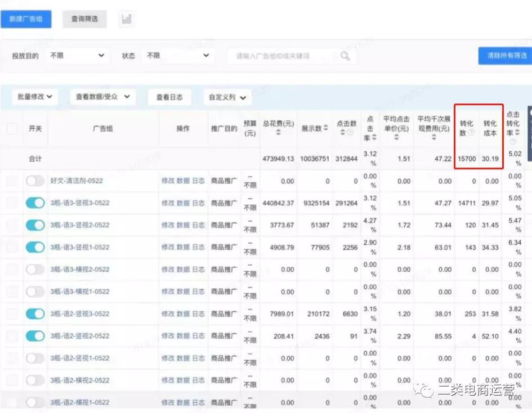Focus the ad group ID search field
Screen dimensions: 532x413
(292, 56)
